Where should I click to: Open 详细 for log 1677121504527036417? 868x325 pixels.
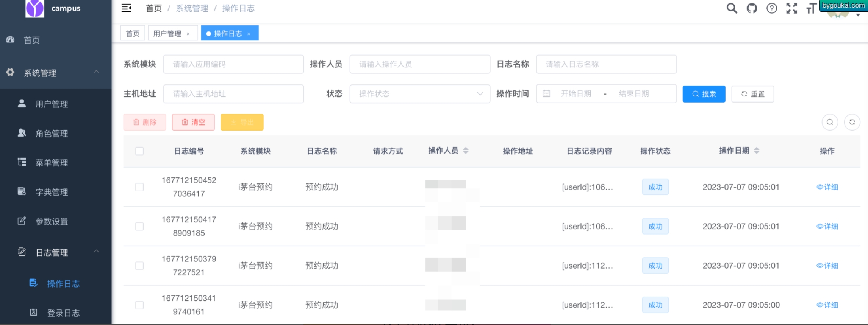click(827, 187)
